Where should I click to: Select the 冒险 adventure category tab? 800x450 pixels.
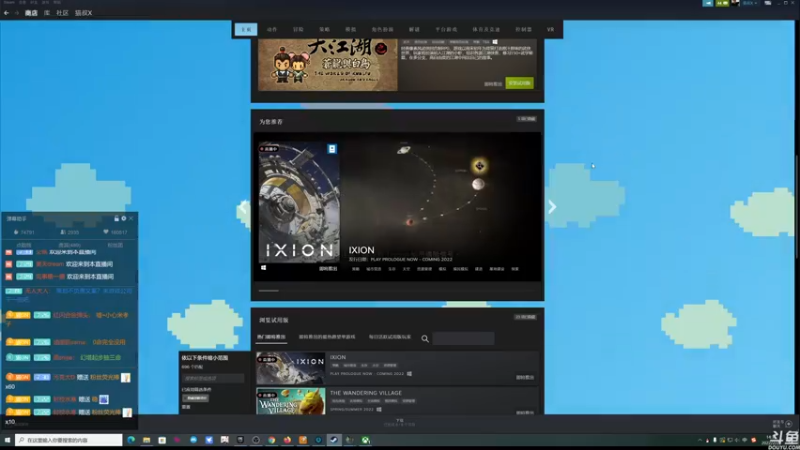(x=298, y=30)
